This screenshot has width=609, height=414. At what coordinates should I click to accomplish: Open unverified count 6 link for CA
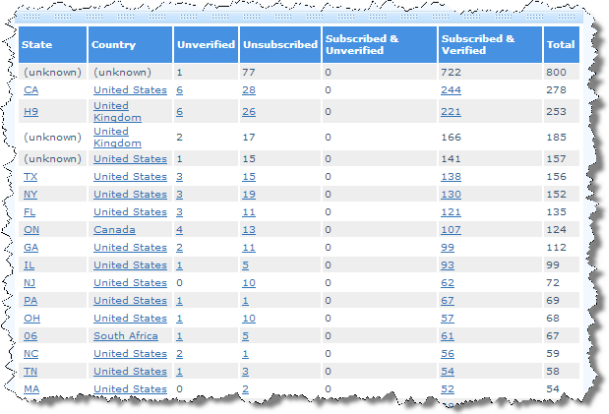(x=179, y=90)
